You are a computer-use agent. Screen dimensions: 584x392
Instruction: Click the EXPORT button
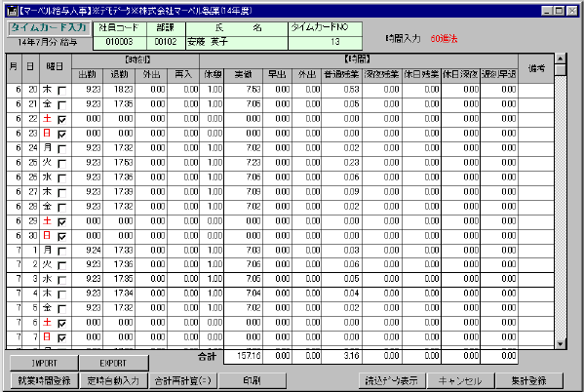[x=114, y=363]
